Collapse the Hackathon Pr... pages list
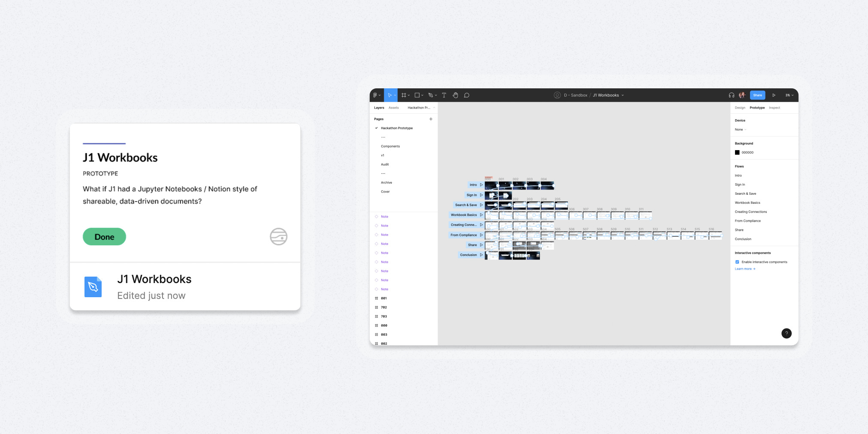 pyautogui.click(x=434, y=108)
